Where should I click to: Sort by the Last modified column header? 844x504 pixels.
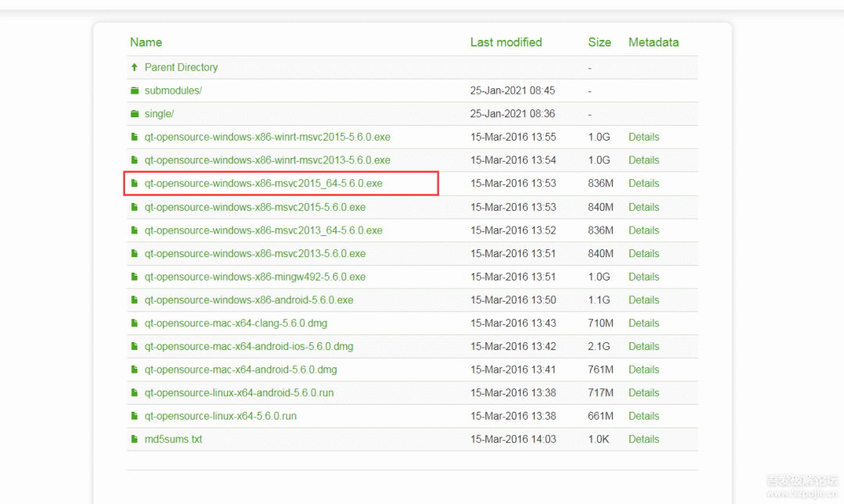point(506,42)
